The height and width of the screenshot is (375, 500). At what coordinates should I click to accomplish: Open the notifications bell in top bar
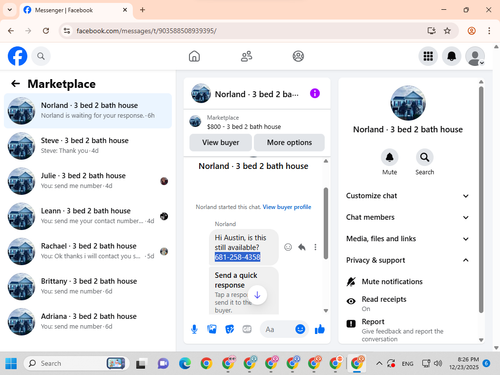[451, 56]
